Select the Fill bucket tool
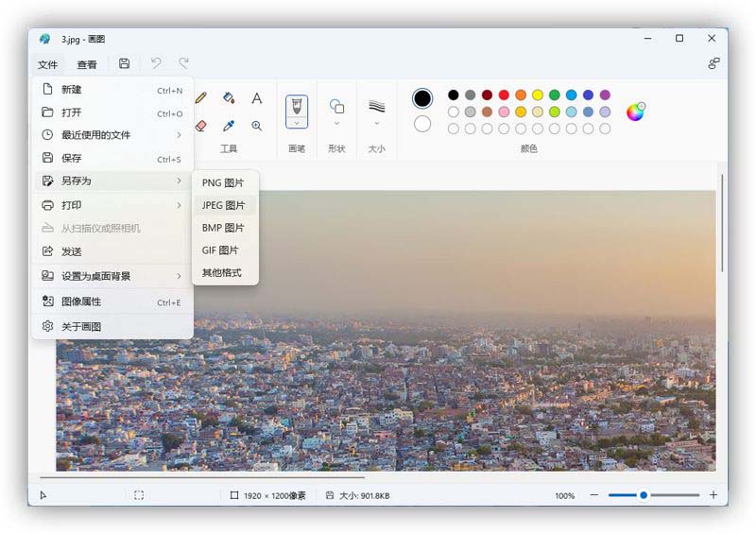This screenshot has height=534, width=756. point(228,98)
